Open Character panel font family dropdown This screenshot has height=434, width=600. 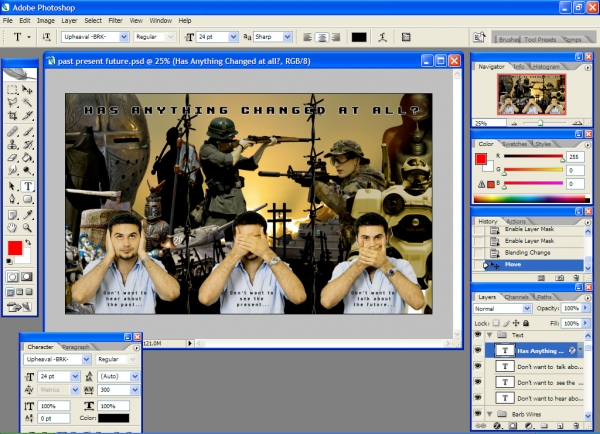(86, 359)
